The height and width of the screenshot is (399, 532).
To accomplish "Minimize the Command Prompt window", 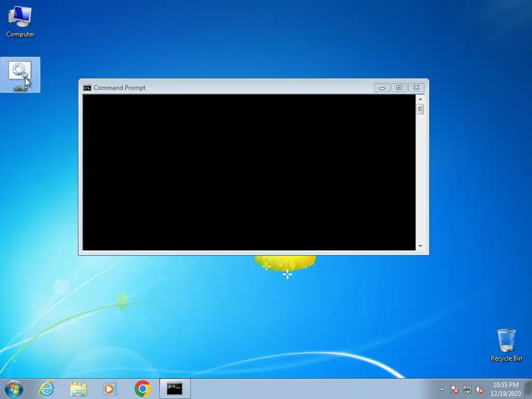I will tap(382, 88).
